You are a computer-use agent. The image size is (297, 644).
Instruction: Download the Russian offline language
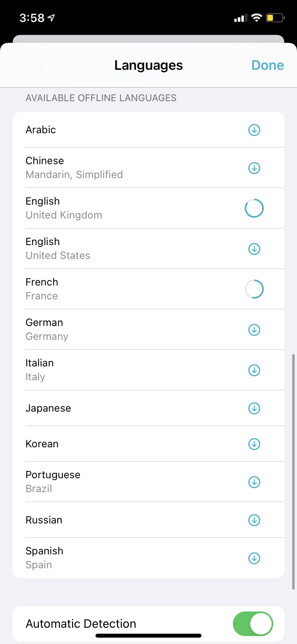[254, 520]
